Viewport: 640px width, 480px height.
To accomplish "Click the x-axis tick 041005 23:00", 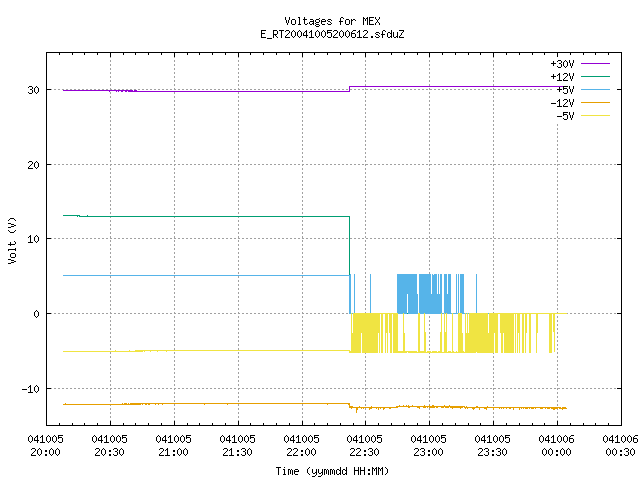I will point(429,446).
